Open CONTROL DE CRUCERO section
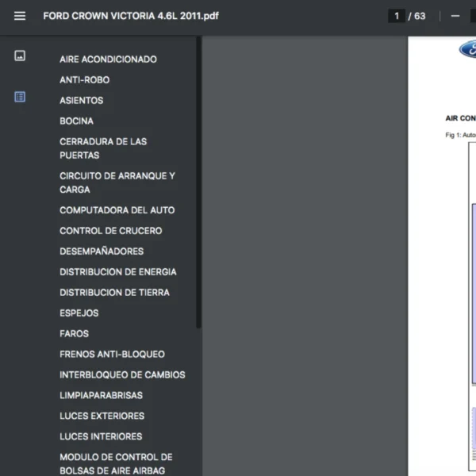 tap(111, 231)
